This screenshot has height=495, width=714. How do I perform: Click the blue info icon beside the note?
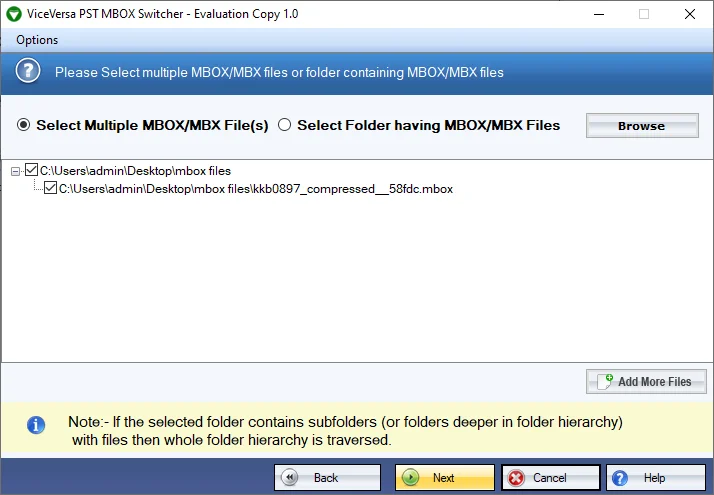pos(36,425)
